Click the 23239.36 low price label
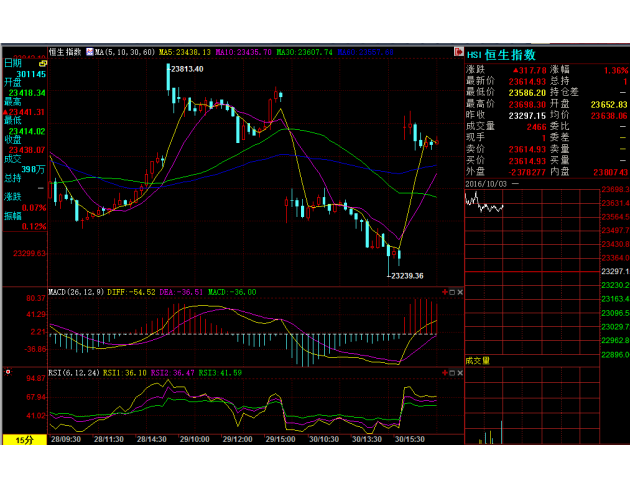Viewport: 630px width, 490px height. (407, 276)
